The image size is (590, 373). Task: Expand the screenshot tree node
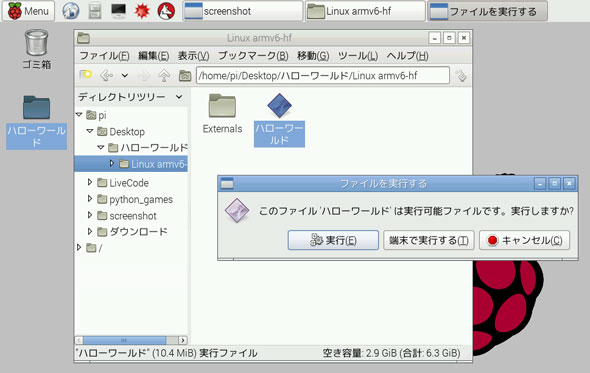pyautogui.click(x=90, y=215)
